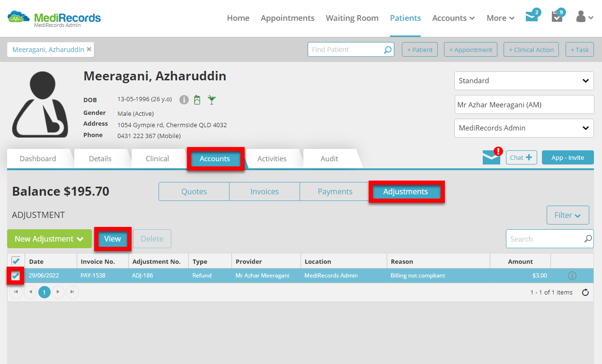
Task: Open Waiting Room in the navigation bar
Action: [352, 18]
